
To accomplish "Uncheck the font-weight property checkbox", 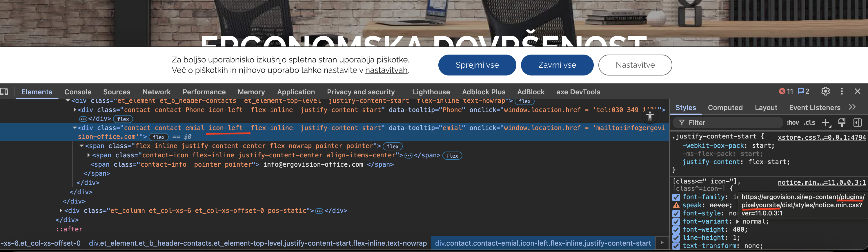I will [676, 230].
